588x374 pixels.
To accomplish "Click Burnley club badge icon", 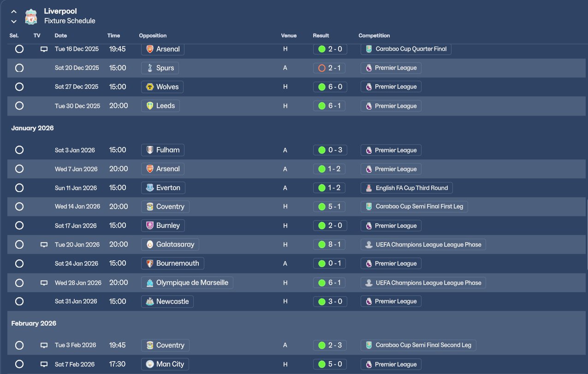I will [x=149, y=225].
